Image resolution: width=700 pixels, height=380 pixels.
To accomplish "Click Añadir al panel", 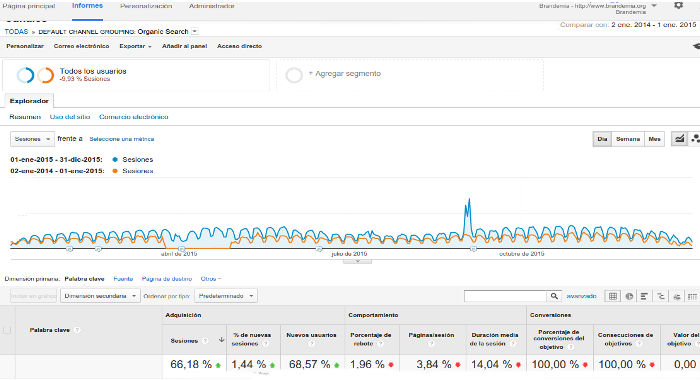I will (x=184, y=46).
